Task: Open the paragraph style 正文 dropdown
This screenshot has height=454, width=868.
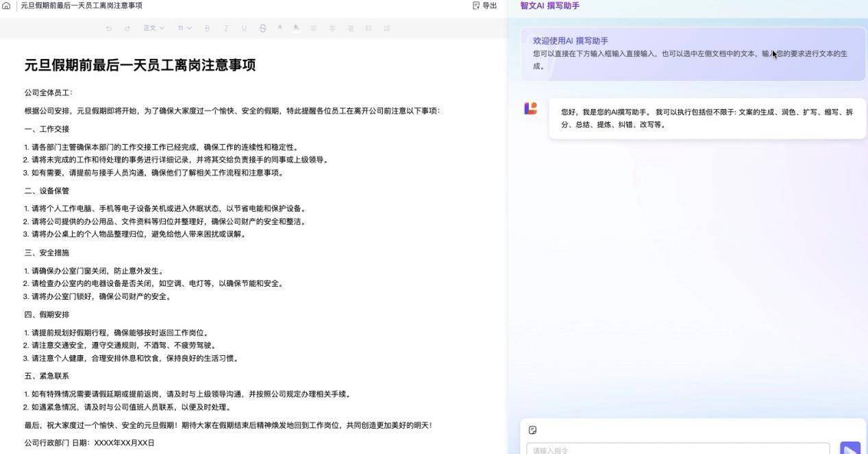Action: click(153, 28)
